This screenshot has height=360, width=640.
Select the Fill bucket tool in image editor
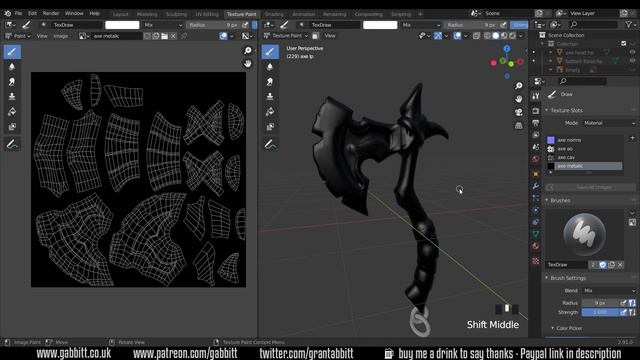[x=12, y=111]
